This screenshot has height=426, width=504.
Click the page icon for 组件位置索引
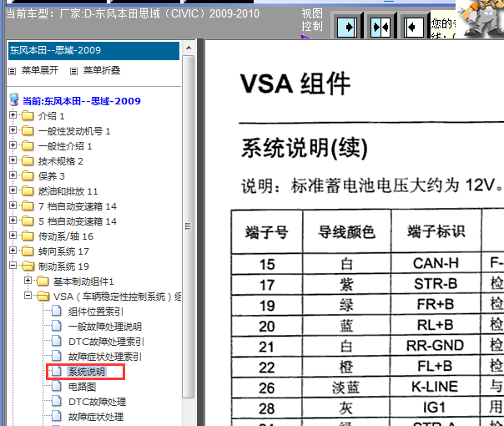57,311
